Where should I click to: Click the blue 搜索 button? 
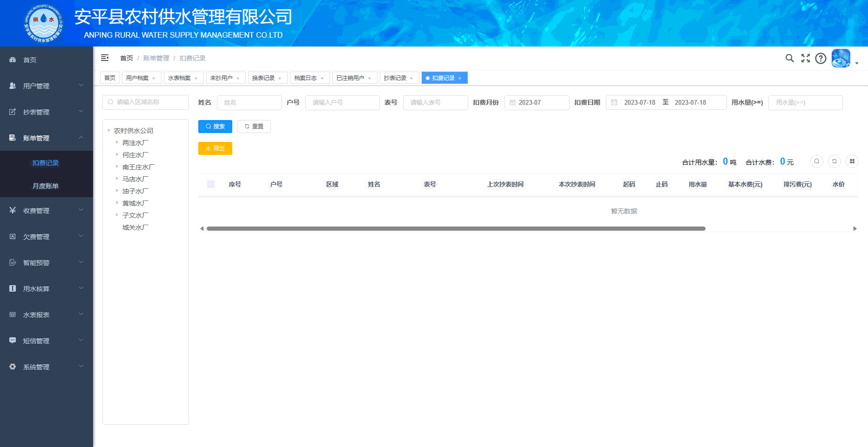click(x=215, y=127)
